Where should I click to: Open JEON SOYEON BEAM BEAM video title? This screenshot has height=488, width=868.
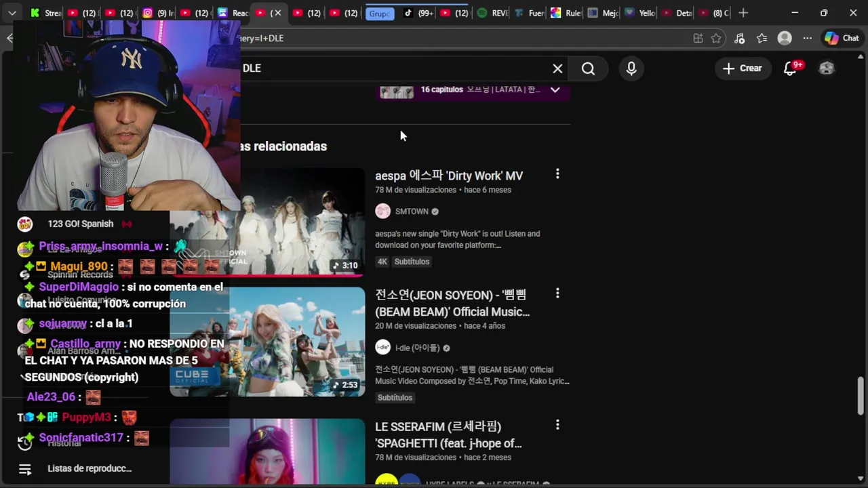[x=452, y=303]
